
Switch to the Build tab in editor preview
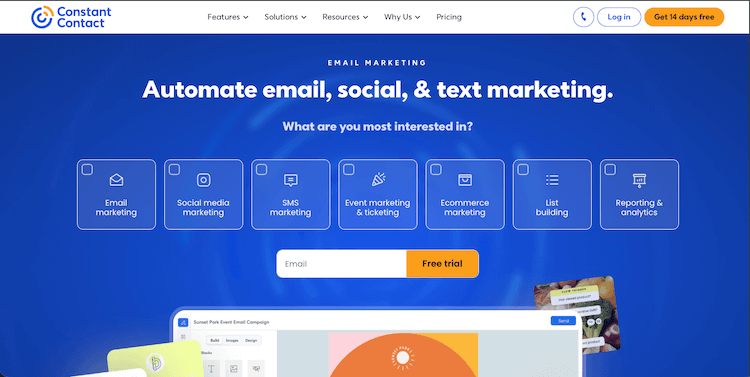[215, 341]
